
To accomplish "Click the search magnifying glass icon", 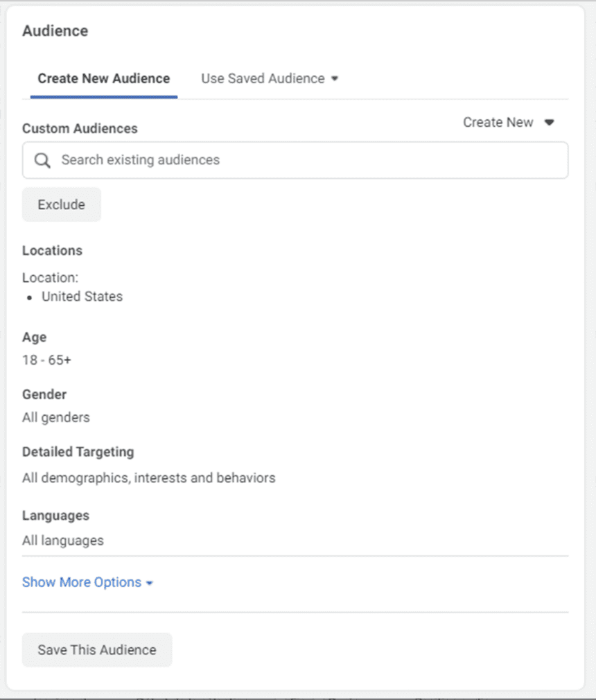I will [42, 160].
